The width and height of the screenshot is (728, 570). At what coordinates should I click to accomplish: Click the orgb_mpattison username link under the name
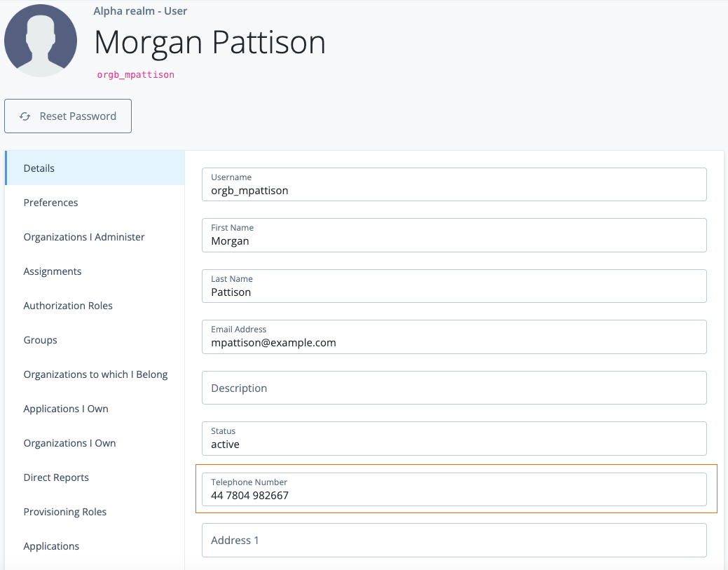click(135, 74)
